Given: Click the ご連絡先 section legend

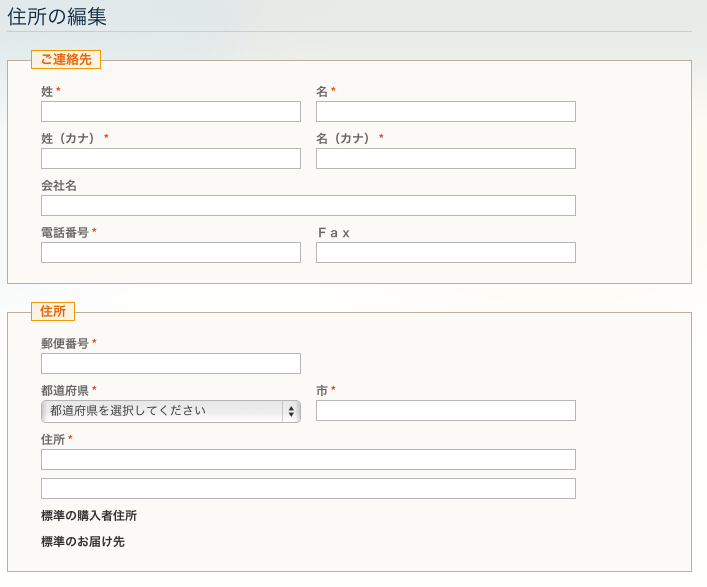Looking at the screenshot, I should pos(66,60).
